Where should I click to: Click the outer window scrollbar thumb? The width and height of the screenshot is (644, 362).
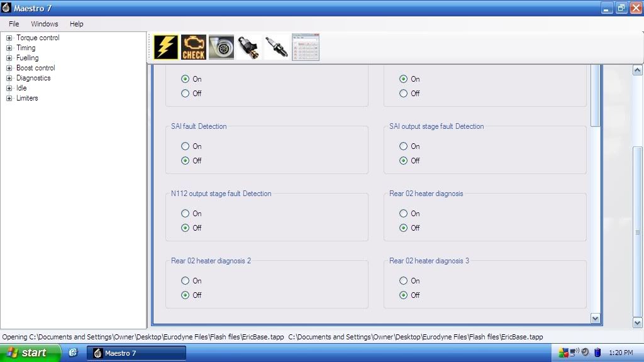point(638,232)
